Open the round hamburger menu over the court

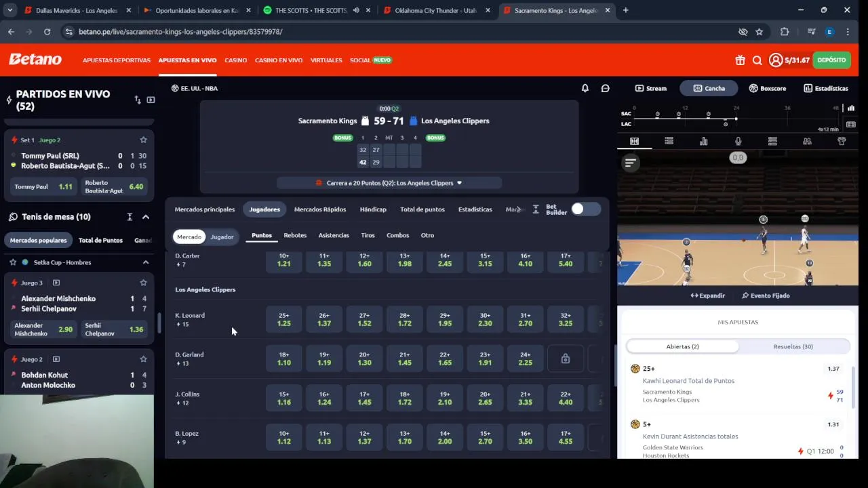tap(631, 163)
